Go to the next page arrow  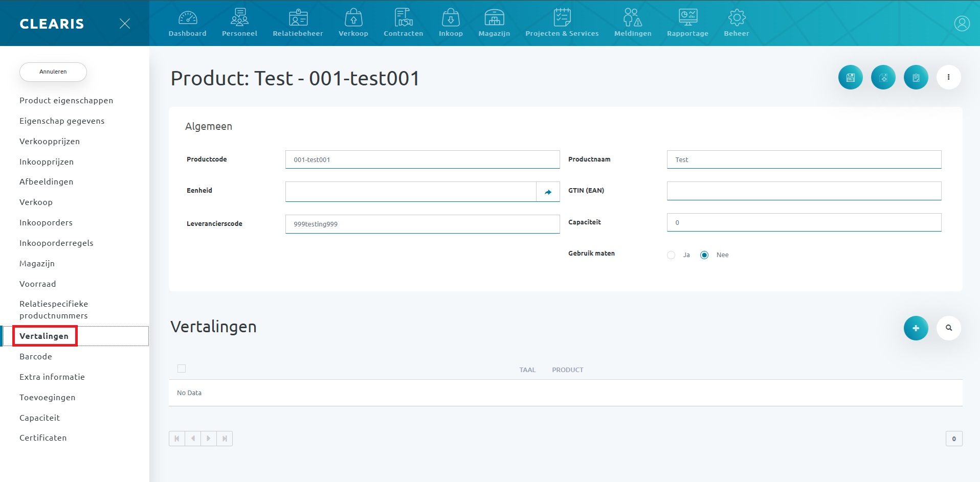209,439
